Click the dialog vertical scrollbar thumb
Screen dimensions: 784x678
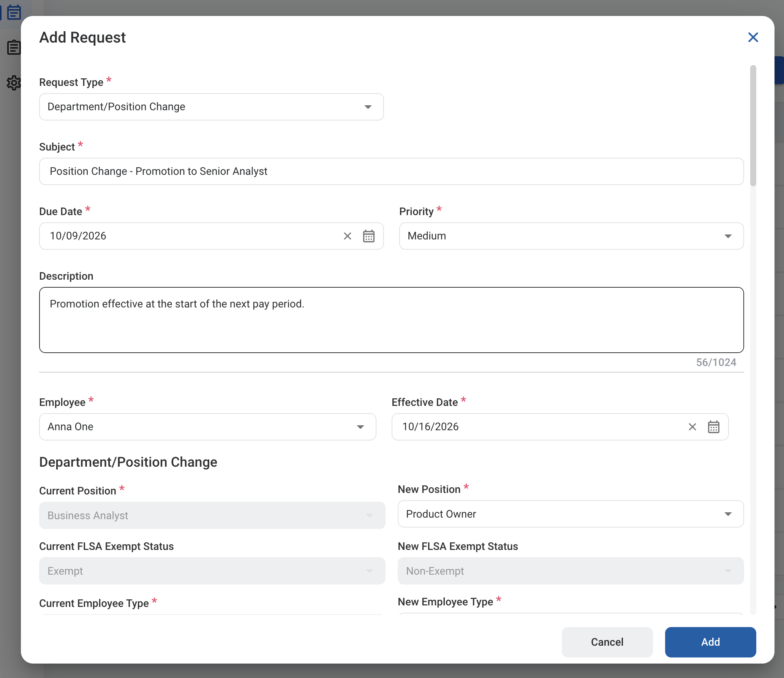[753, 125]
